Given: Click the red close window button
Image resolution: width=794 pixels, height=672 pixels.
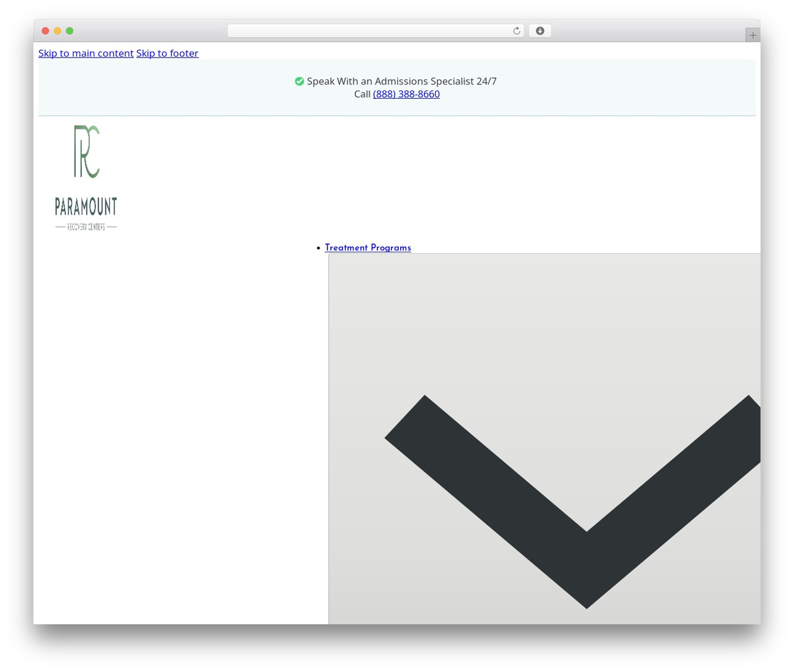Looking at the screenshot, I should point(45,31).
